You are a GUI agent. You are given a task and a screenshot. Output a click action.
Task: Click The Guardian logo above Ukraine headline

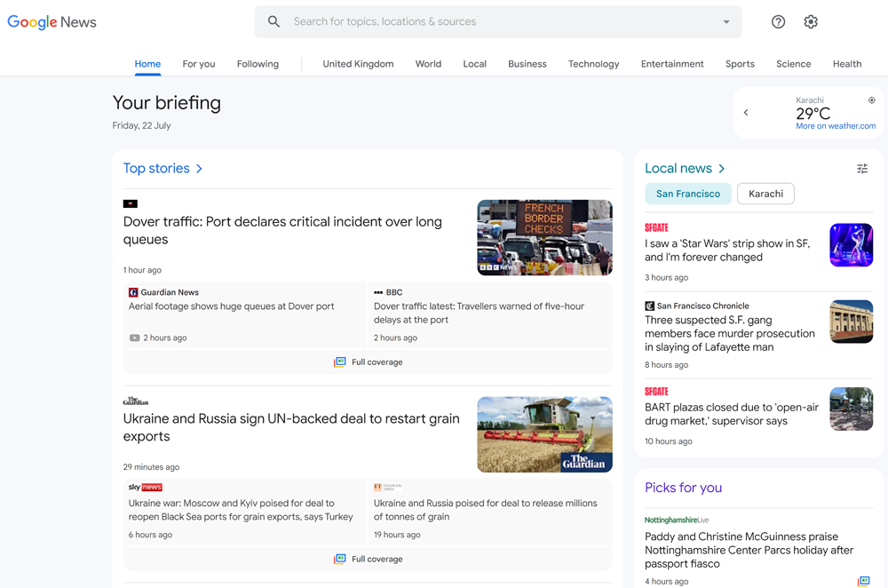pyautogui.click(x=135, y=401)
